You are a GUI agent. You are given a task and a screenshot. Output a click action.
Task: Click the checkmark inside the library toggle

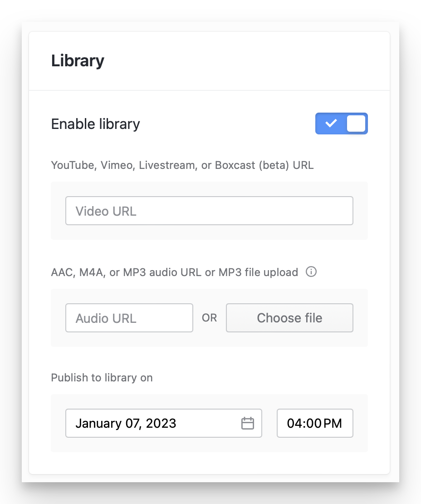point(331,124)
